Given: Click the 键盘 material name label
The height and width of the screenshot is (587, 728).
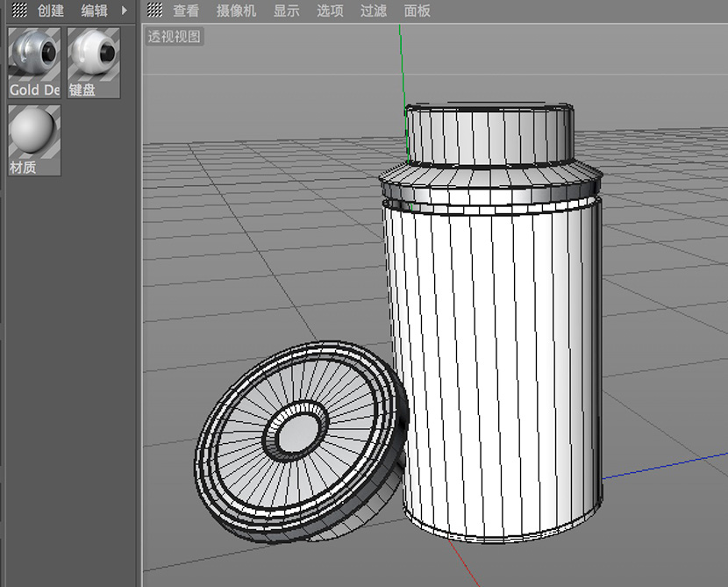Looking at the screenshot, I should (x=82, y=89).
